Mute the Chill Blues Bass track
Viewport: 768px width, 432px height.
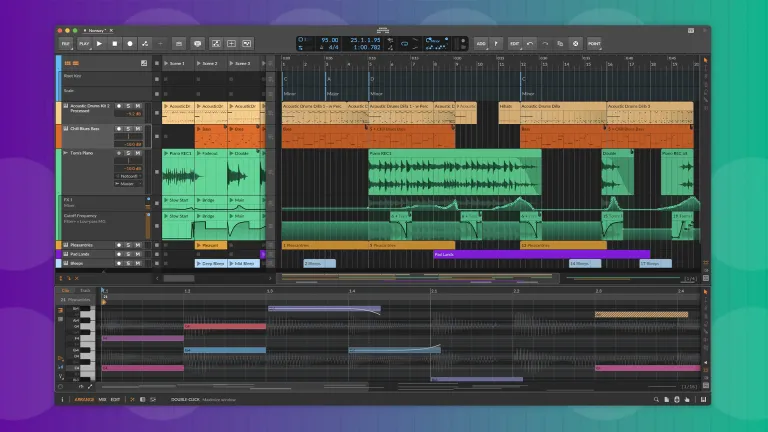138,128
